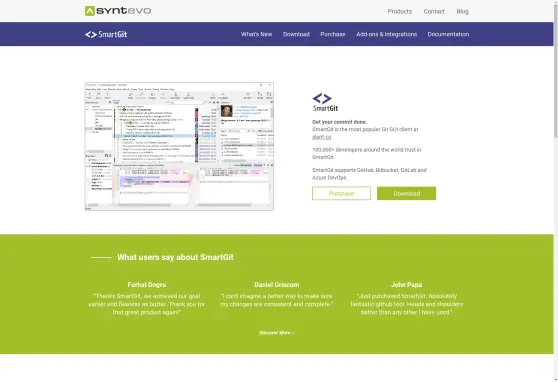Click the Ferhat Dogru testimonial name
The width and height of the screenshot is (558, 382).
(147, 284)
